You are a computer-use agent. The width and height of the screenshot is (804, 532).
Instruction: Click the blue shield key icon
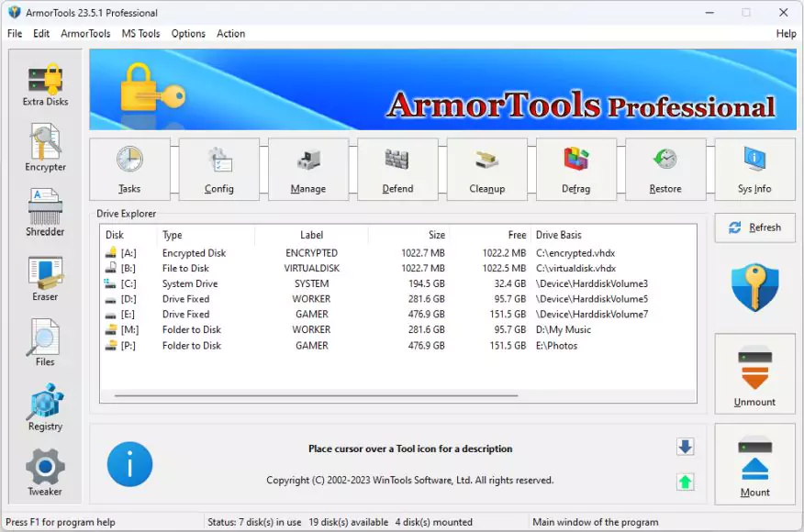click(x=754, y=287)
